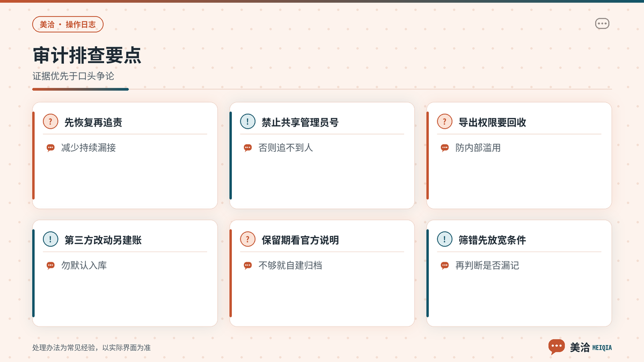Image resolution: width=644 pixels, height=362 pixels.
Task: Click the speech bubble icon beside 再判断是否漏记
Action: point(444,265)
